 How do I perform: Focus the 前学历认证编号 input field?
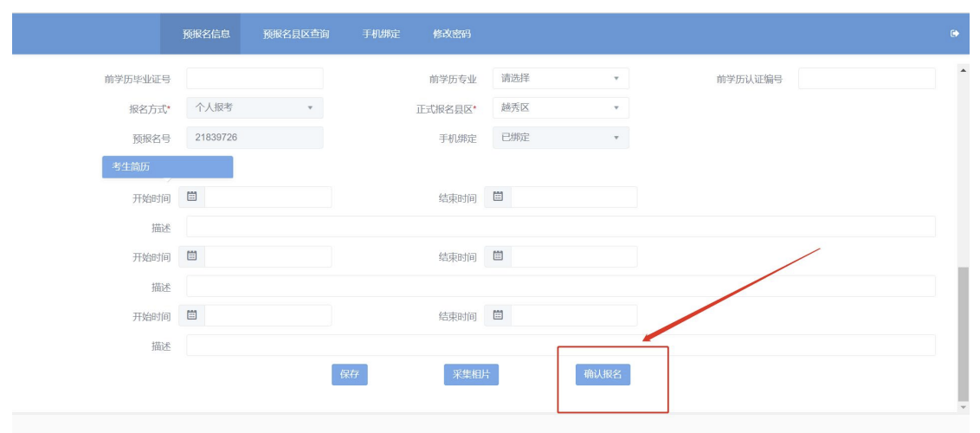click(866, 79)
